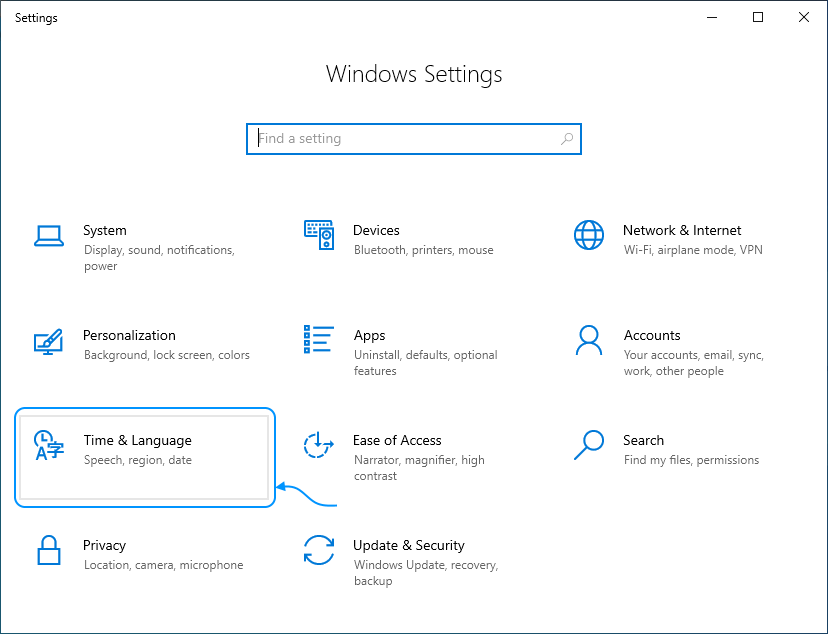Click the Time & Language clock icon
The height and width of the screenshot is (634, 828).
tap(49, 445)
